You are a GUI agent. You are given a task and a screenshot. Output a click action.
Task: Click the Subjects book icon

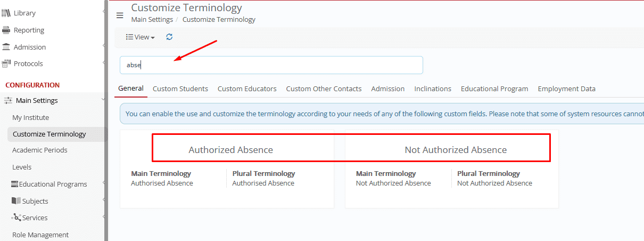click(16, 201)
